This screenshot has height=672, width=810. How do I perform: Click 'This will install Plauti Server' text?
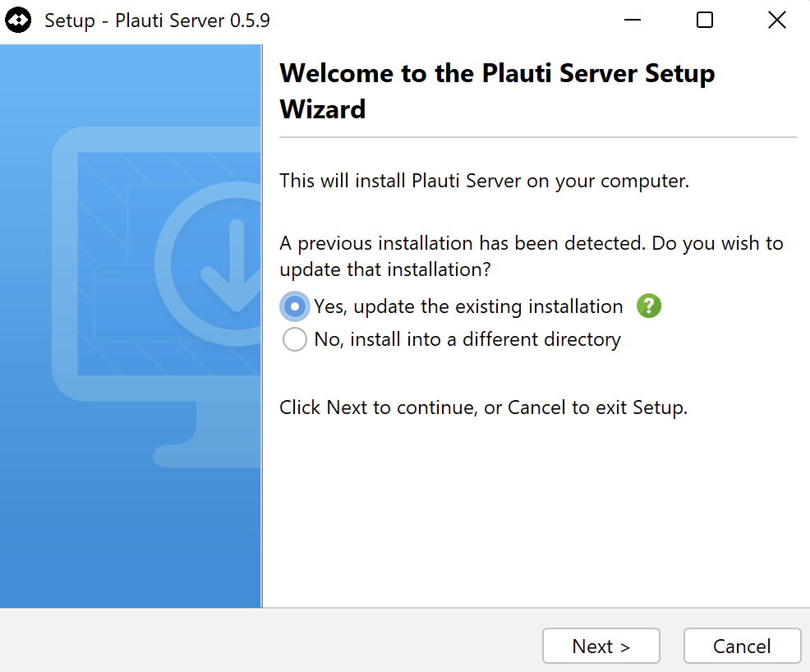(484, 181)
